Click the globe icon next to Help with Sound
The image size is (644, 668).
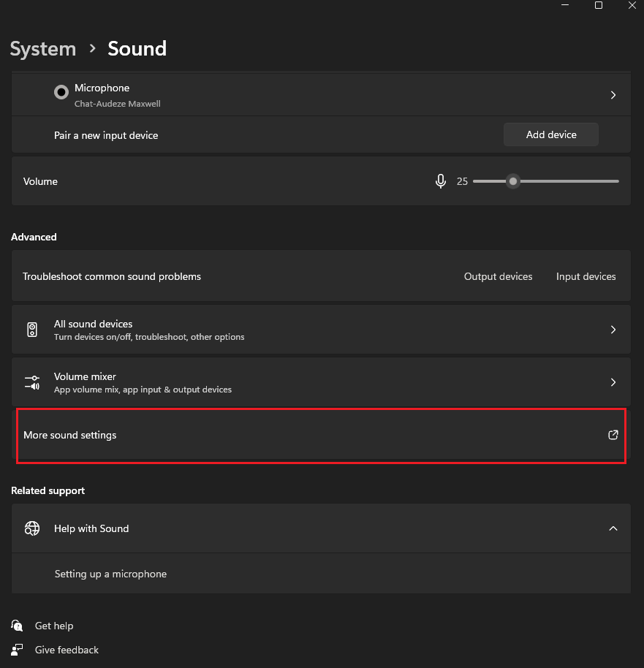click(31, 528)
